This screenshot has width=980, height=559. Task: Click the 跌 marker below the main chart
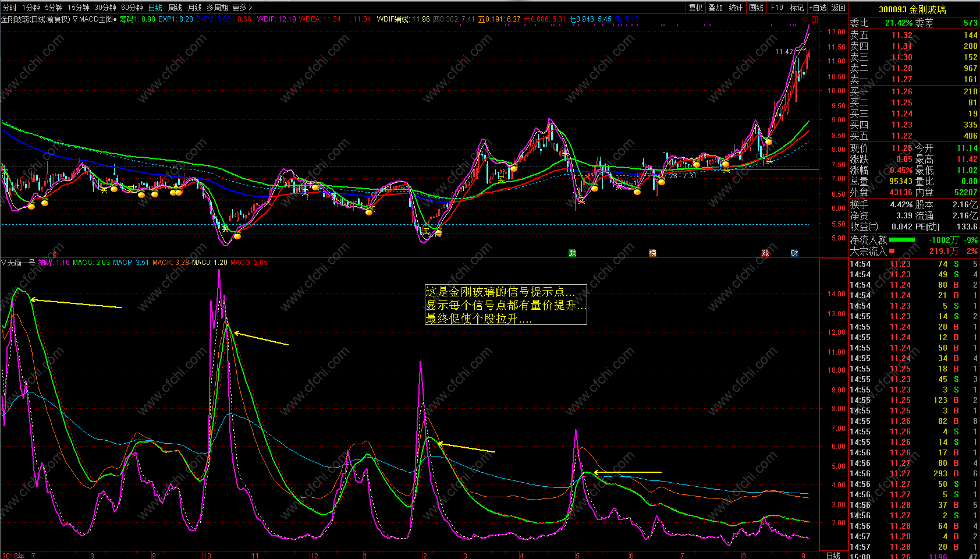tap(573, 253)
